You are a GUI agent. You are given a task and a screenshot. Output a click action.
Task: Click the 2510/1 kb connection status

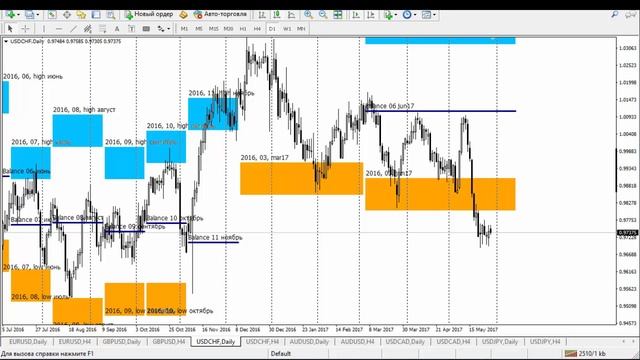click(x=586, y=353)
